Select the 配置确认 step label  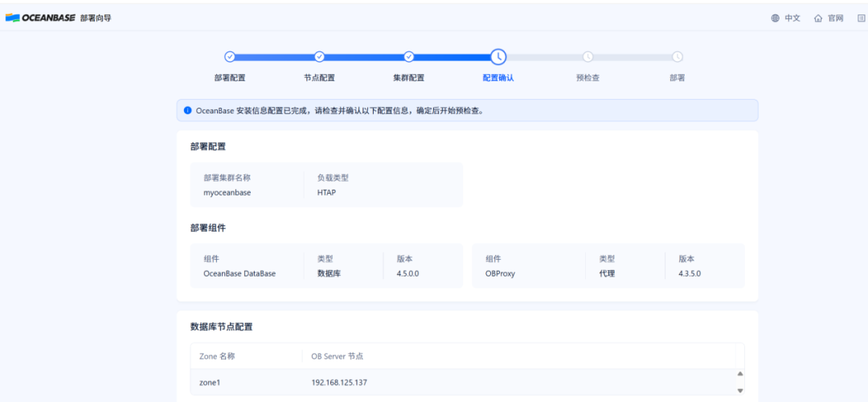point(498,78)
